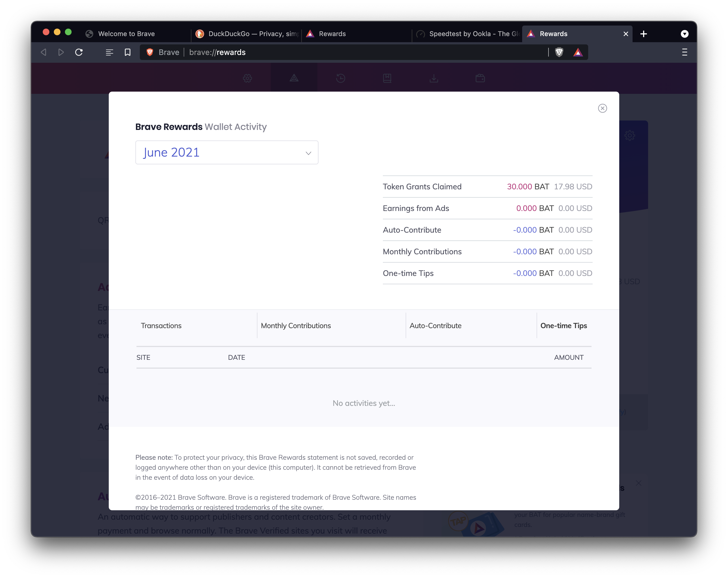728x578 pixels.
Task: Open the Bookmarks book icon in the top strip
Action: pyautogui.click(x=387, y=78)
